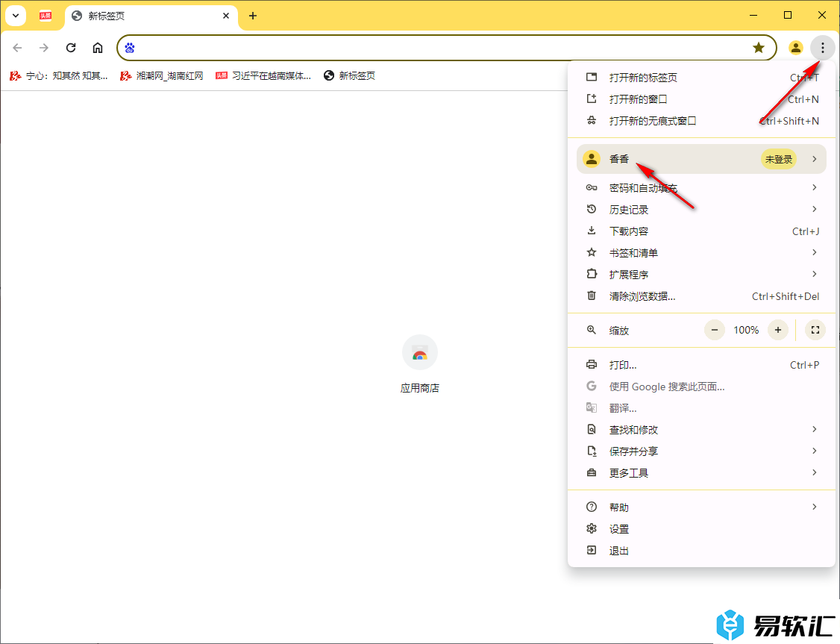The width and height of the screenshot is (840, 644).
Task: Click the 100% zoom value
Action: tap(746, 330)
